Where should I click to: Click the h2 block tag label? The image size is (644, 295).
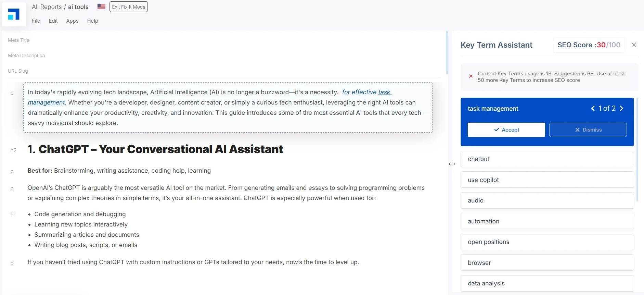point(13,150)
